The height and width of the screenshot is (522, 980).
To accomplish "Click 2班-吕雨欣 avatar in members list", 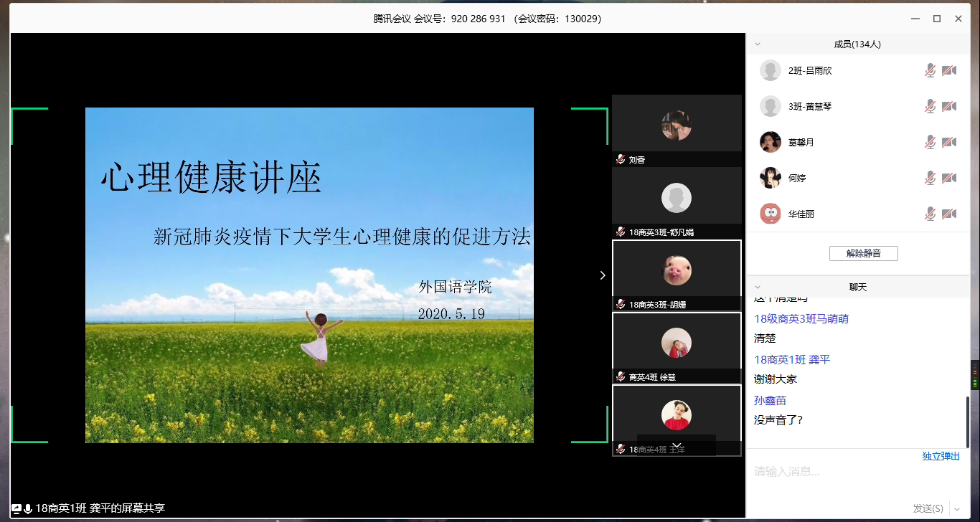I will pos(771,70).
